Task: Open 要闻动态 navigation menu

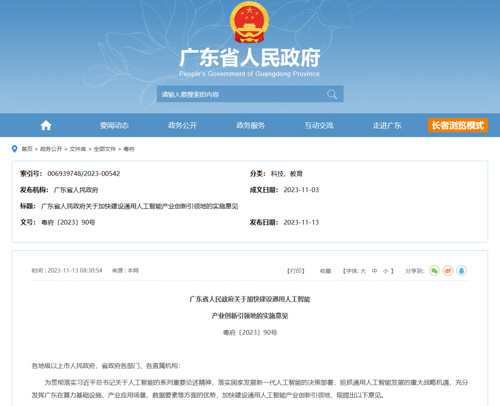Action: 114,126
